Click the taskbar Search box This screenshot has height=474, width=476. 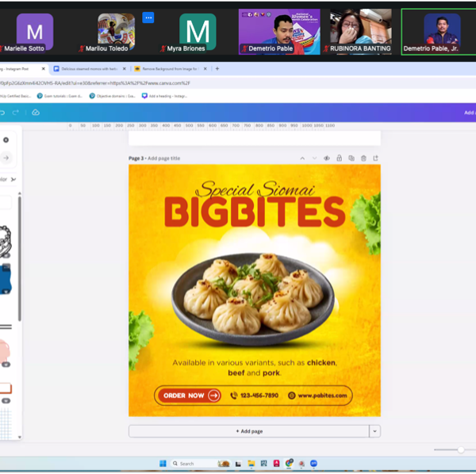click(x=194, y=464)
